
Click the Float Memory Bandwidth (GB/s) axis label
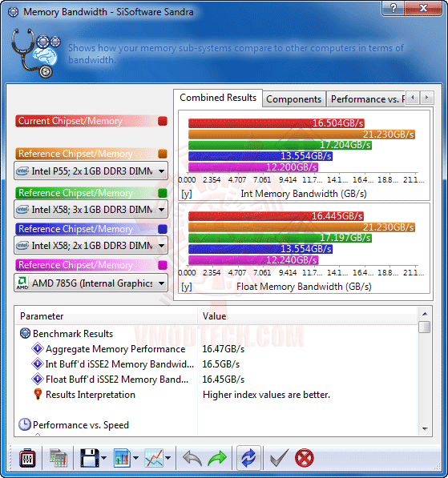tap(304, 287)
